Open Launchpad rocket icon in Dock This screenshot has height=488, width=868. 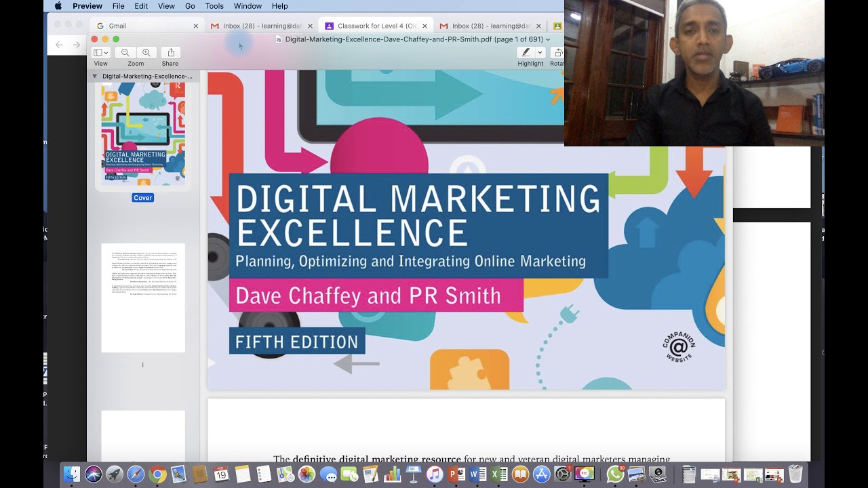(115, 474)
